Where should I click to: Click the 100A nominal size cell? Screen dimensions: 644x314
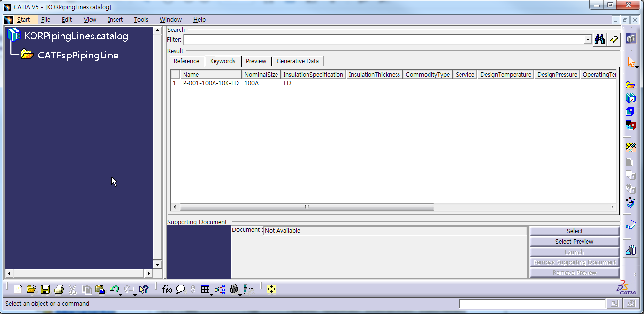[251, 83]
